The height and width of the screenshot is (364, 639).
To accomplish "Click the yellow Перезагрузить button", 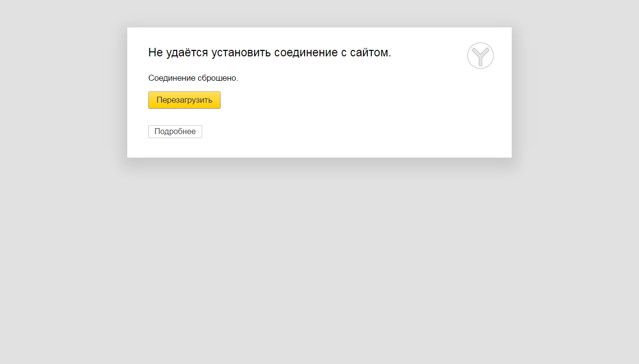I will coord(184,100).
